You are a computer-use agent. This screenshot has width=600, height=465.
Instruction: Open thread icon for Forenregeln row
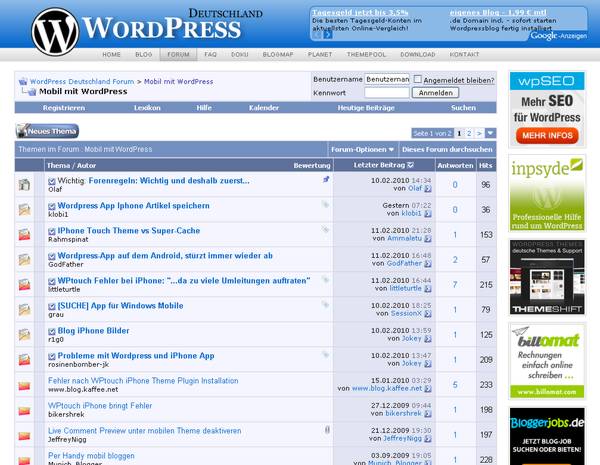pos(24,184)
